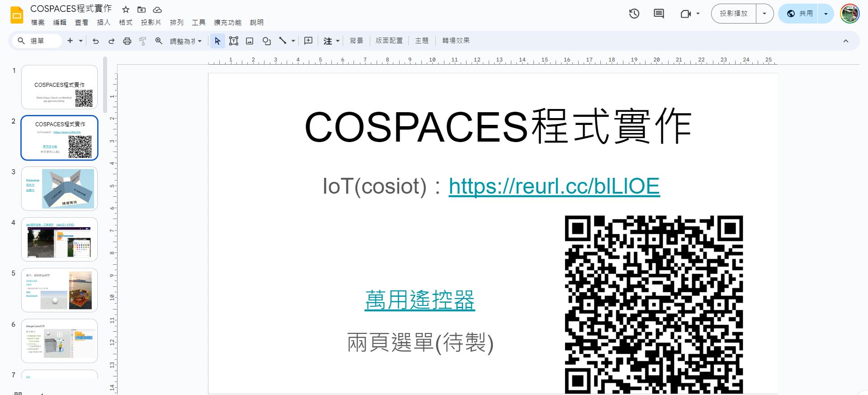Choose the select cursor tool

[x=217, y=41]
